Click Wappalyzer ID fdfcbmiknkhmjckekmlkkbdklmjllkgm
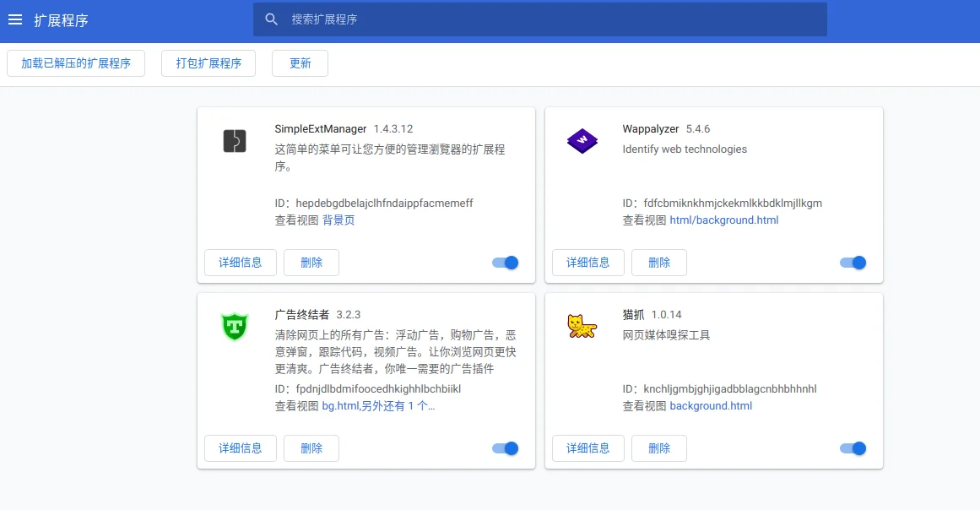This screenshot has height=510, width=980. tap(734, 203)
